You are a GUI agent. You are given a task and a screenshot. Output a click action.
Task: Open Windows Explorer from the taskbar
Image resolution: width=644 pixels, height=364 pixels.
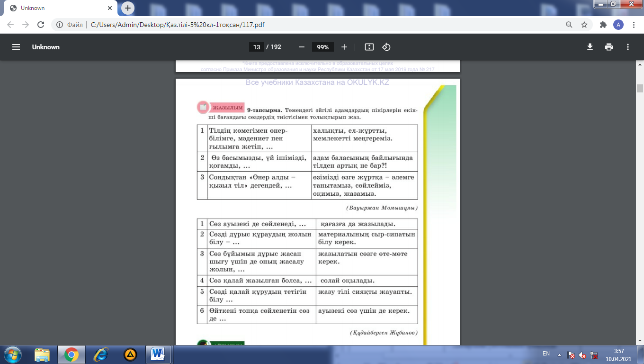point(42,355)
